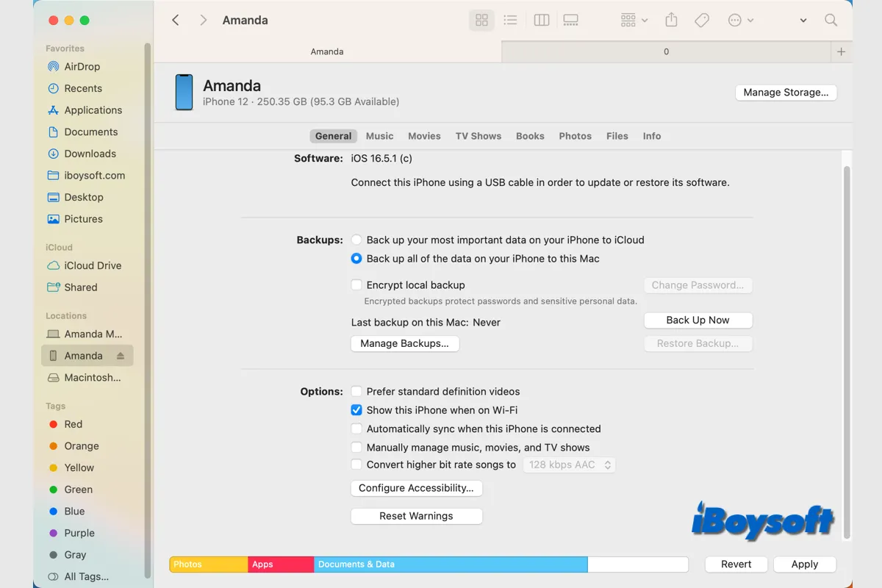Switch Finder to icon grid view
This screenshot has width=882, height=588.
pos(481,21)
